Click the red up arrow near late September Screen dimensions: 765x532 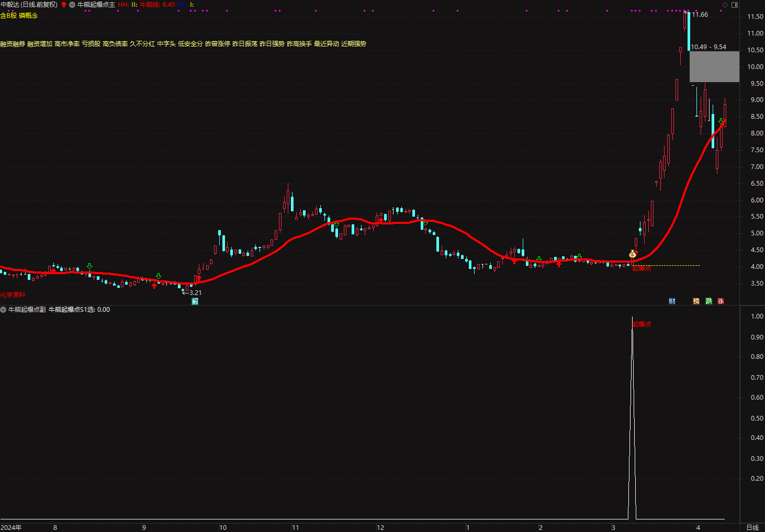click(x=199, y=278)
